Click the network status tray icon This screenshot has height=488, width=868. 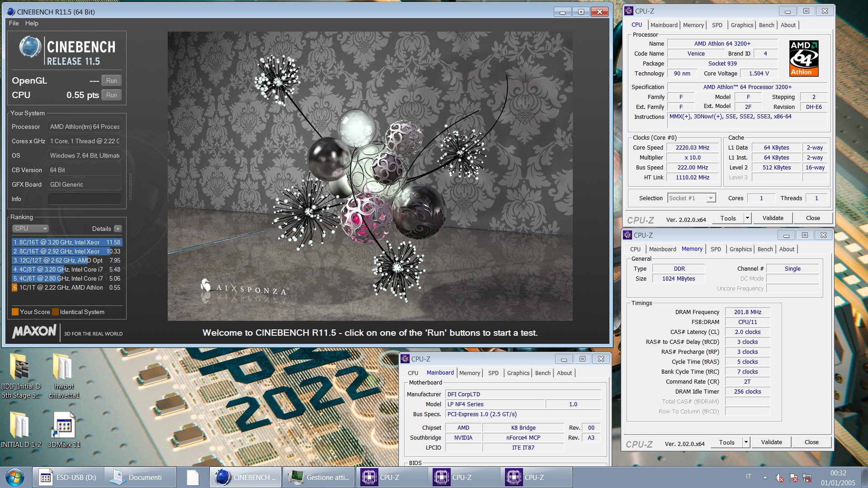pyautogui.click(x=807, y=478)
